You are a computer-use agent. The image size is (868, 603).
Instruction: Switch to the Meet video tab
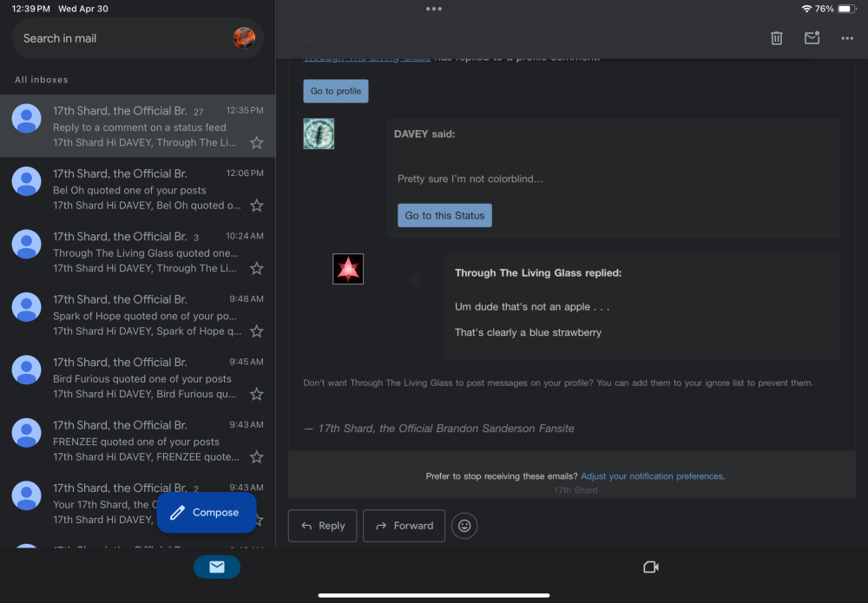[651, 567]
